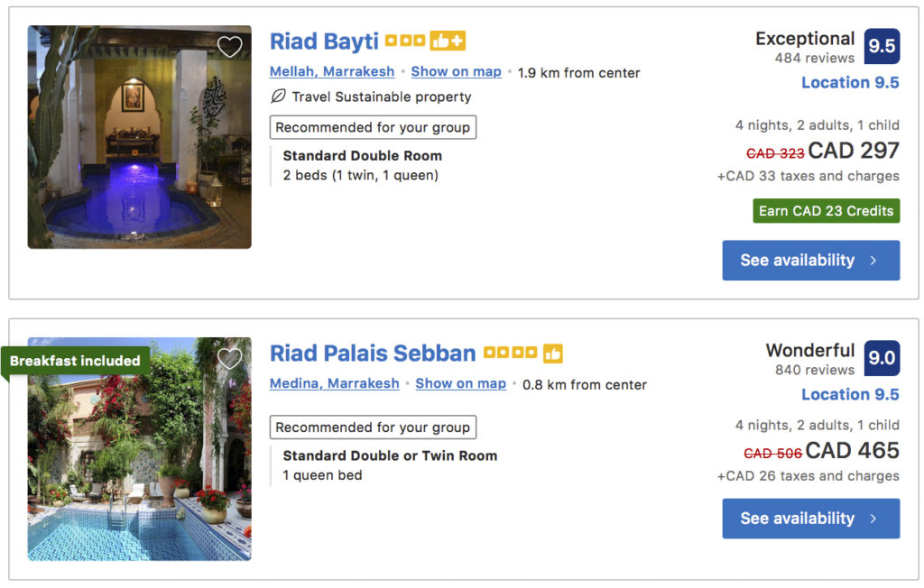Viewport: 924px width, 588px height.
Task: Click the 9.0 score badge for Riad Palais Sebban
Action: coord(881,356)
